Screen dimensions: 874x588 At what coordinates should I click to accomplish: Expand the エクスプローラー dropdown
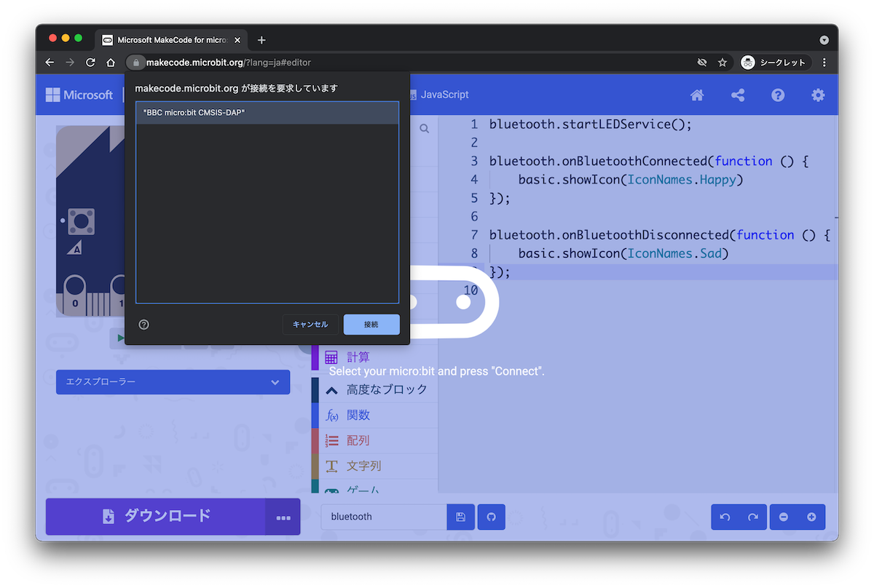[173, 382]
